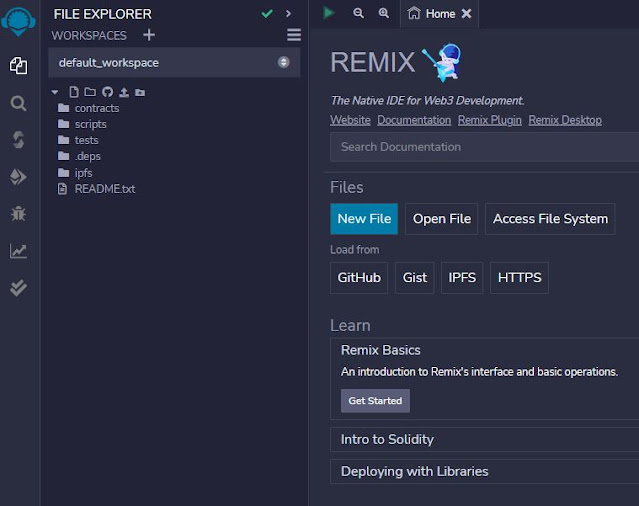Load from GitHub button
The height and width of the screenshot is (506, 639).
pos(359,278)
